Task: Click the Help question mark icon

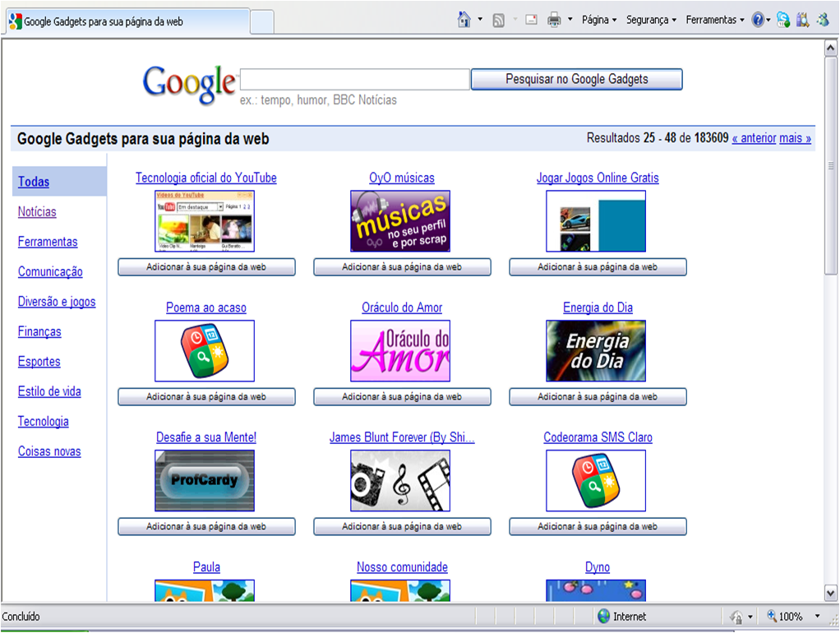Action: coord(758,20)
